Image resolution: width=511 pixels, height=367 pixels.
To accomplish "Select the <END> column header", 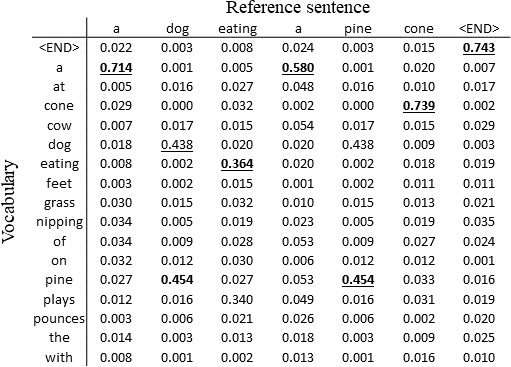I will tap(479, 28).
